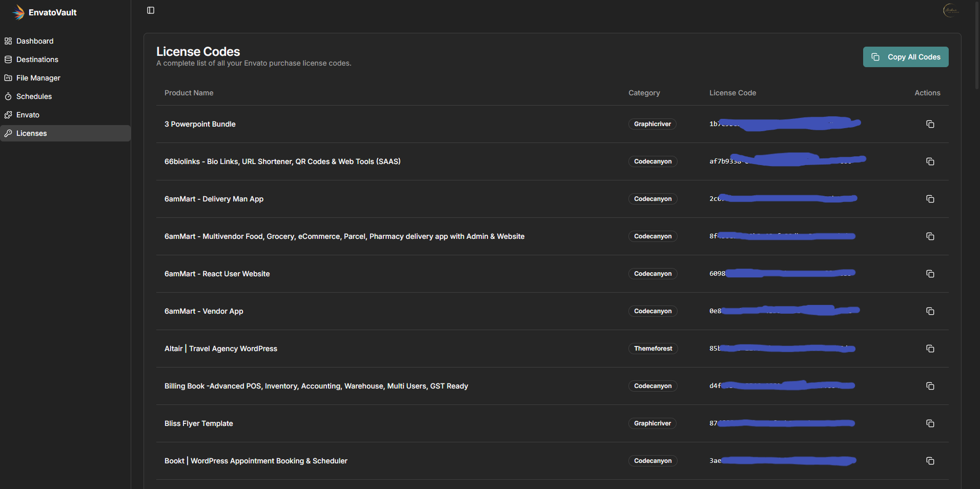
Task: Click the Codecanyon badge for Delivery Man App
Action: 653,199
